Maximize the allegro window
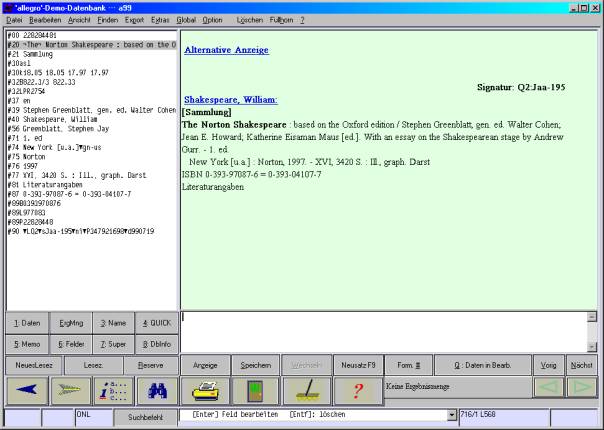The image size is (604, 430). click(584, 8)
